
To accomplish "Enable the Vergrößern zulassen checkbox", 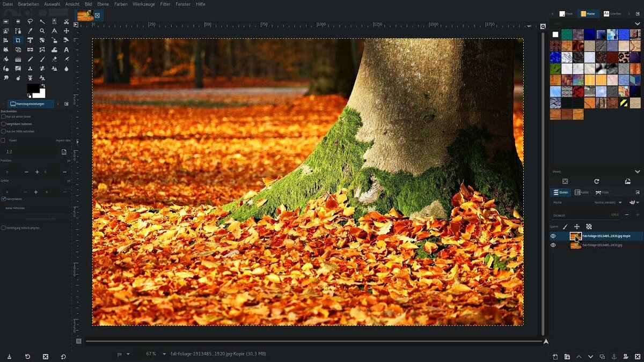I will 4,123.
